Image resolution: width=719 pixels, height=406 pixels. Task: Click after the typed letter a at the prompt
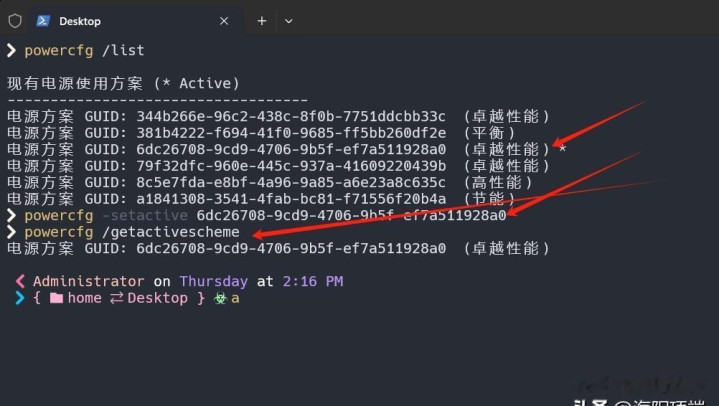click(242, 298)
